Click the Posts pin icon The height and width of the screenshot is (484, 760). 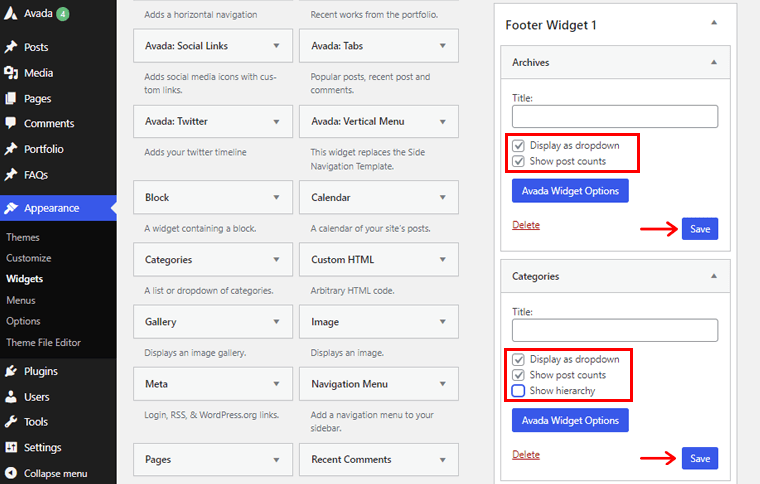coord(11,47)
